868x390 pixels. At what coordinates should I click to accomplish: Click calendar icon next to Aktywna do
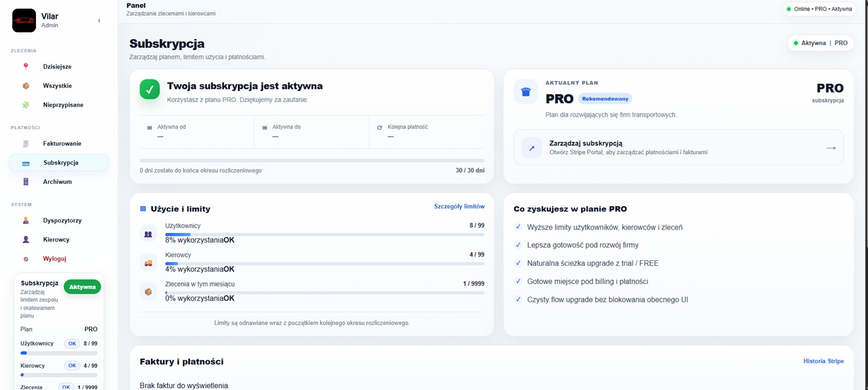pos(265,128)
